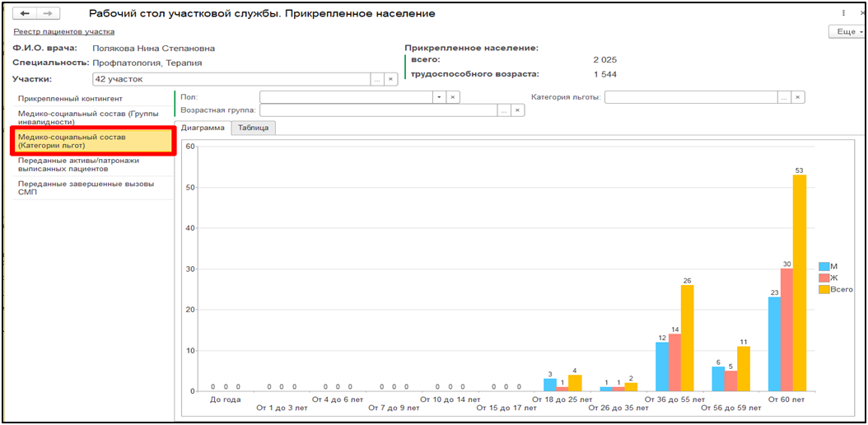
Task: Click into the Категория льготы input field
Action: [x=690, y=97]
